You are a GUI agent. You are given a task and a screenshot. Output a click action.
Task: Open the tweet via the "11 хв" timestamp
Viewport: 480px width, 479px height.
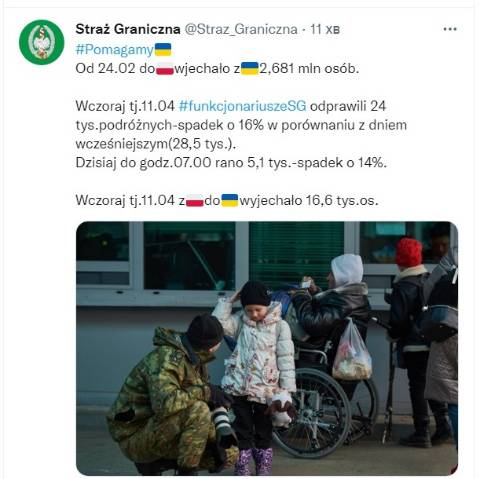click(x=325, y=29)
